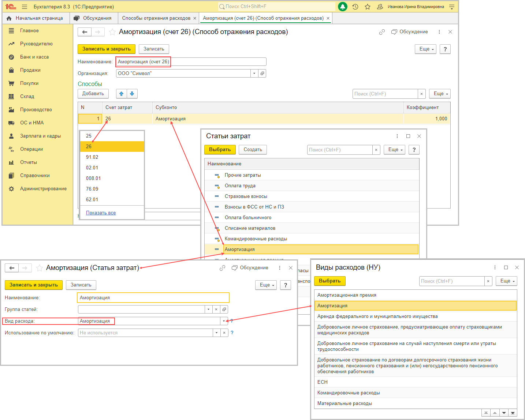Copy link in Амортизация (Статья затрат) form

[222, 268]
